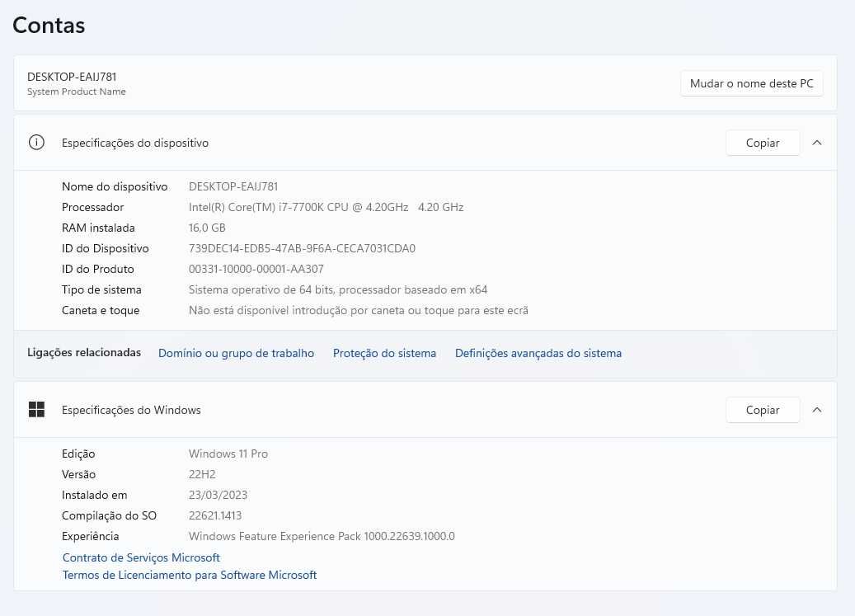Click the Edição label

coord(78,454)
